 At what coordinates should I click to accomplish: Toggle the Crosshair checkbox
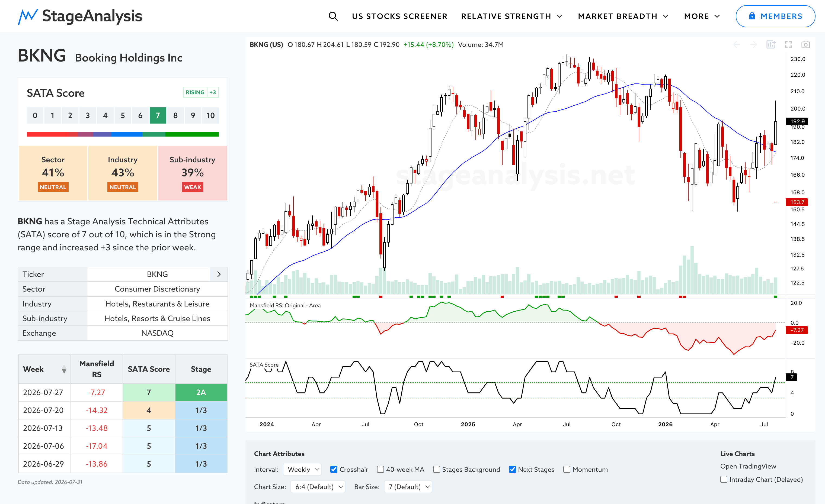click(334, 469)
